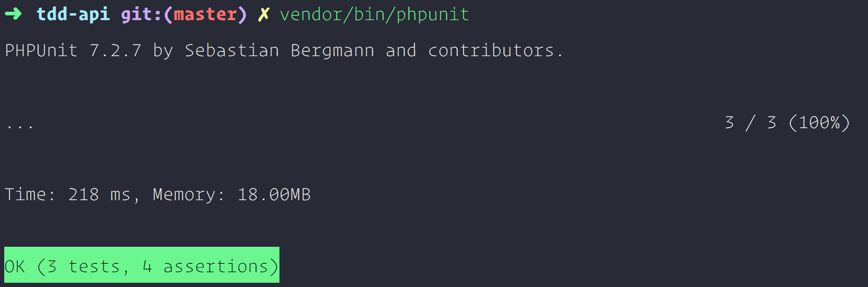Click the tdd-api directory name
The height and width of the screenshot is (287, 868).
pos(73,14)
